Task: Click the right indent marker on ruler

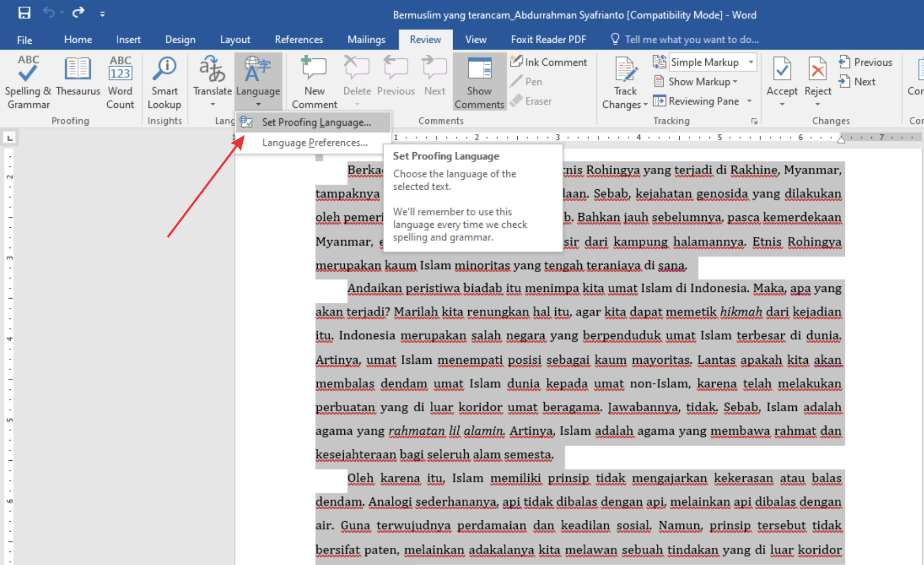Action: (841, 139)
